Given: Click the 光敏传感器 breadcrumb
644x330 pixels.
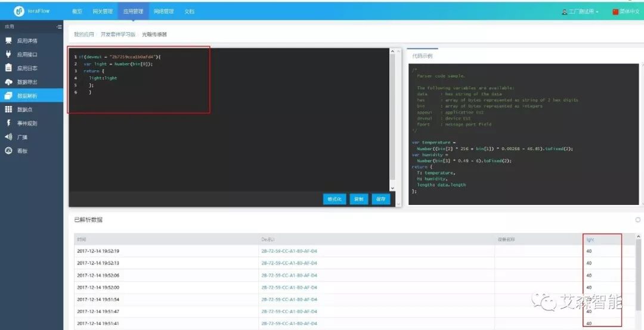Looking at the screenshot, I should [154, 35].
